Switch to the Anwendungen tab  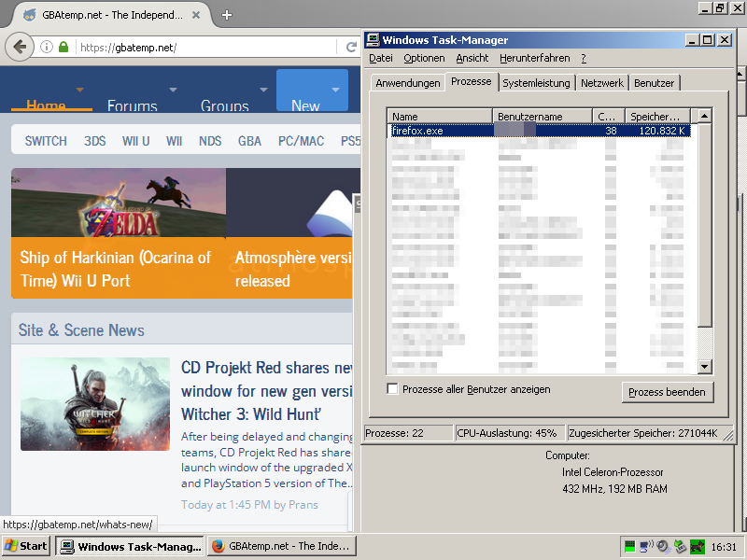[x=408, y=83]
